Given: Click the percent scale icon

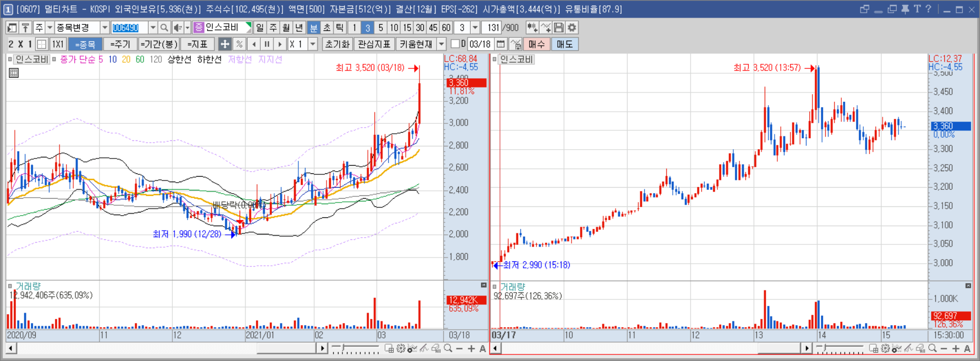Looking at the screenshot, I should [x=239, y=44].
